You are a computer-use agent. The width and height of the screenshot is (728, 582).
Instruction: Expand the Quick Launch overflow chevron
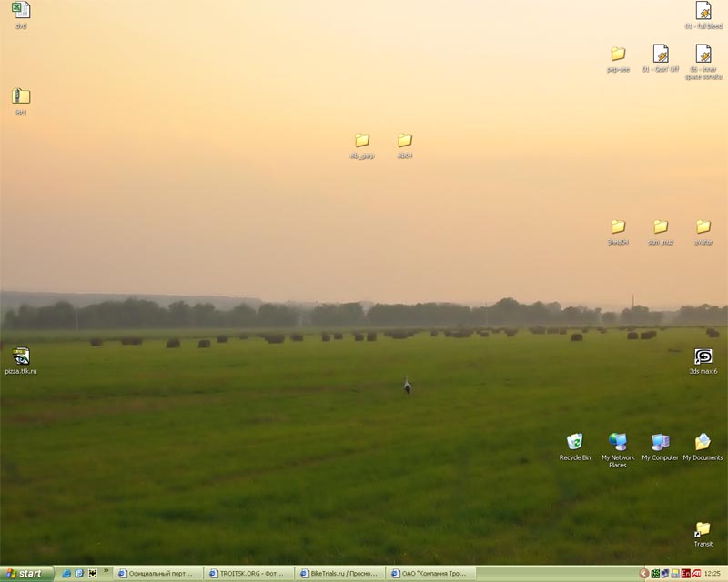point(106,572)
